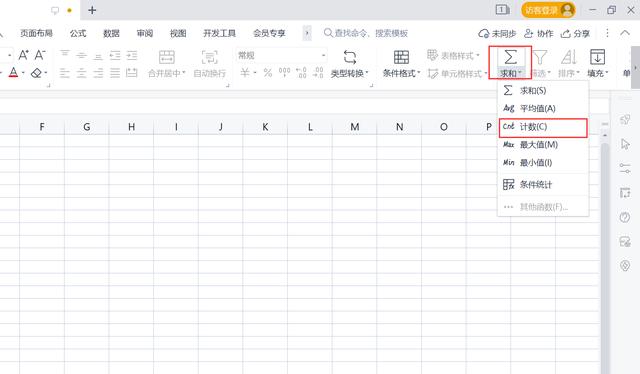Align text left horizontally
Viewport: 640px width, 374px height.
coord(64,73)
